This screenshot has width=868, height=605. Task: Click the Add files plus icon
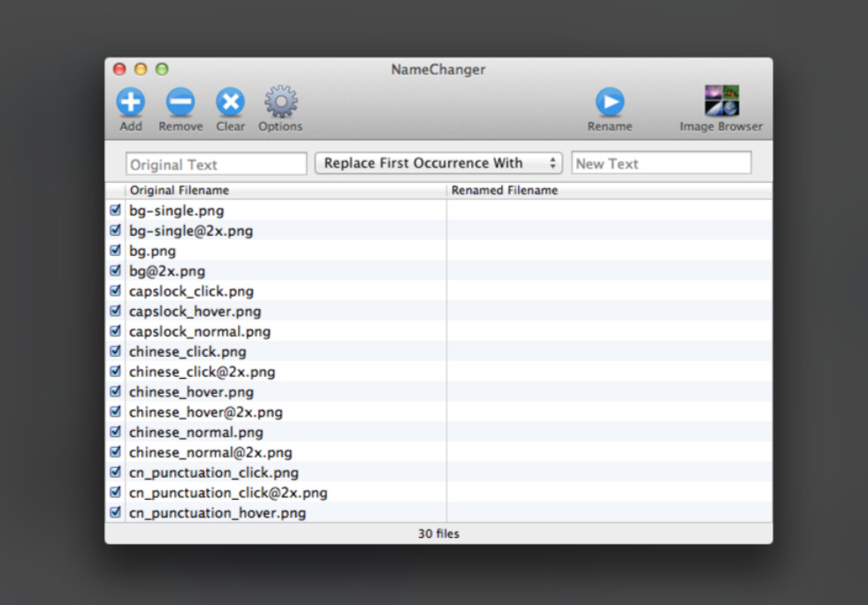(x=131, y=102)
